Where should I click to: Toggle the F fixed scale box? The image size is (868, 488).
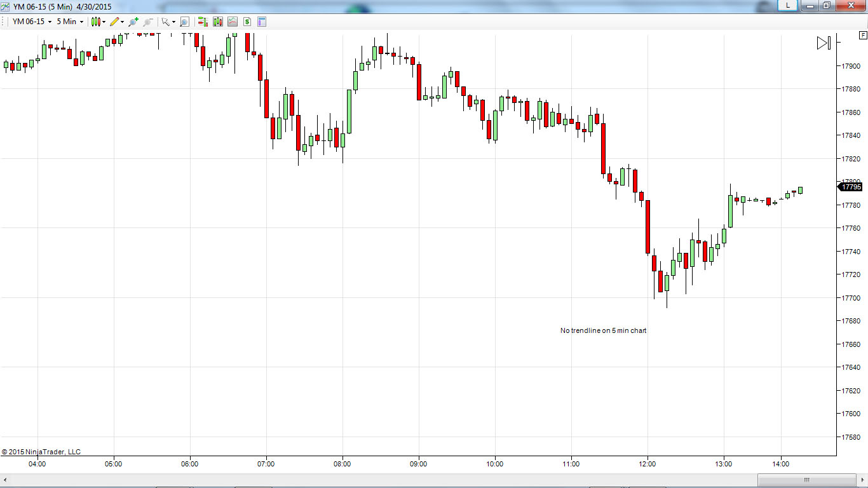pyautogui.click(x=862, y=36)
